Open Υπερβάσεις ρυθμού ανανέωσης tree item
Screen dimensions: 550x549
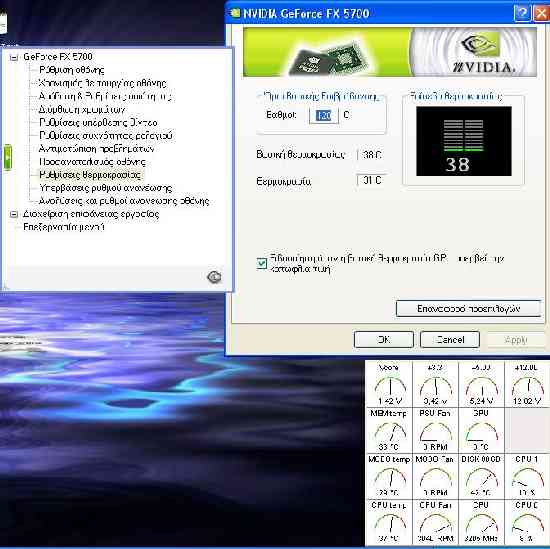106,188
